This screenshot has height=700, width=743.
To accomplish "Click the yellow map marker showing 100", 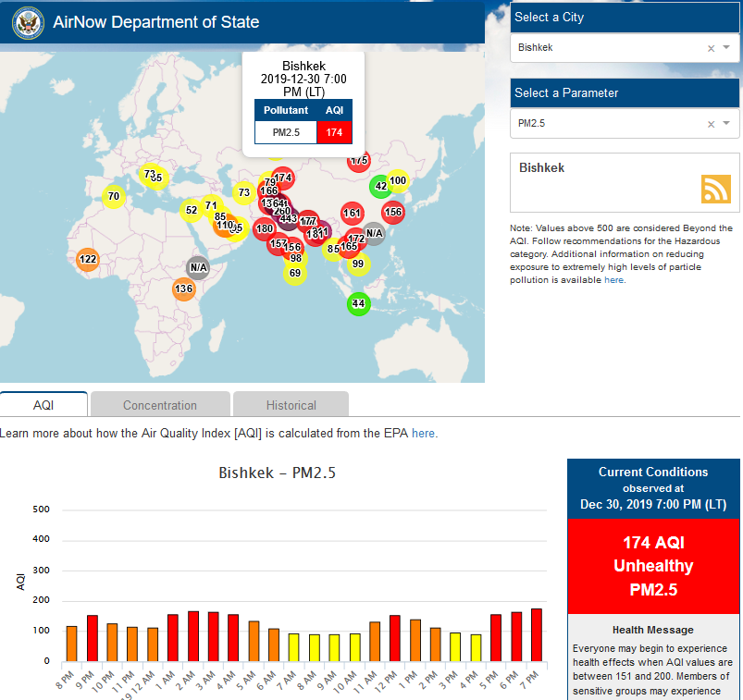I will [398, 181].
